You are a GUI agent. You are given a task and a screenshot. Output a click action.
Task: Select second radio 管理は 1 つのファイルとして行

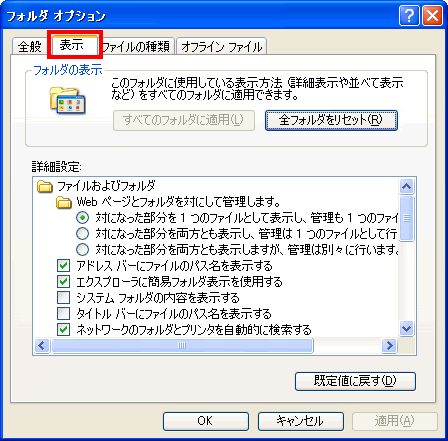82,233
